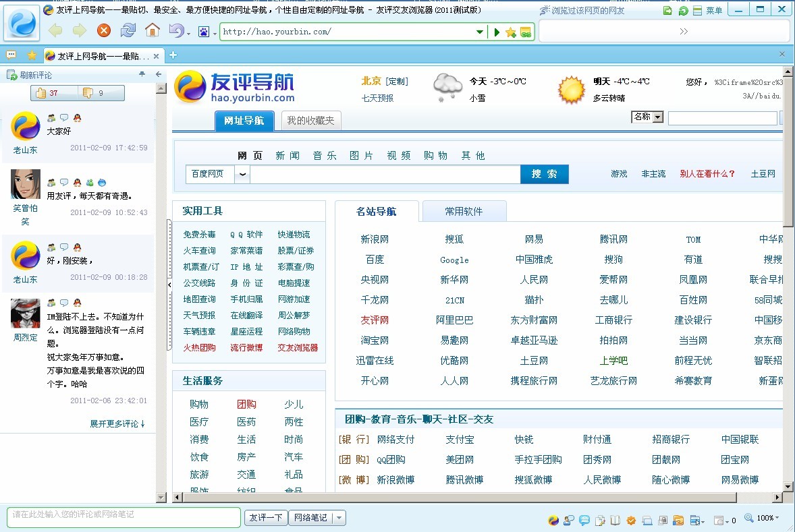Click the green go arrow in address bar

point(497,32)
